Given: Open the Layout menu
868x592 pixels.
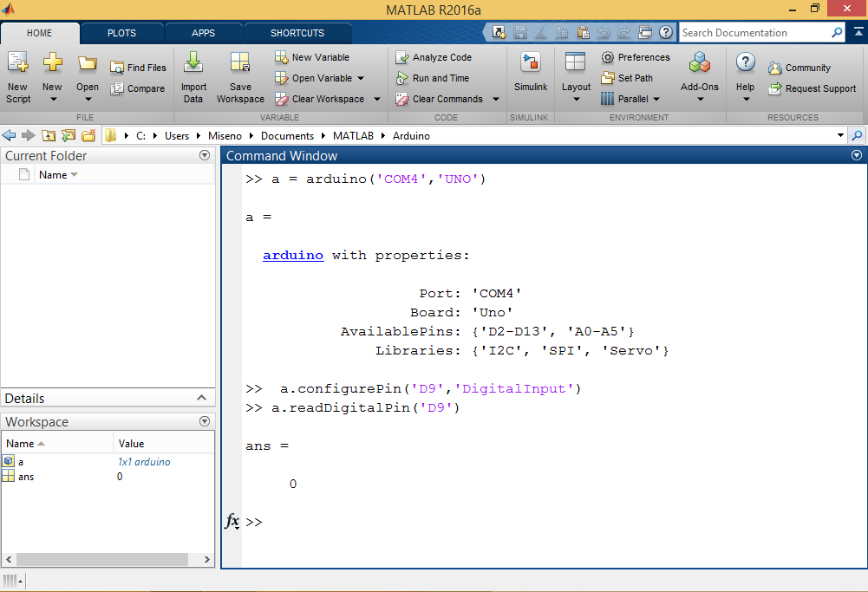Looking at the screenshot, I should 576,77.
